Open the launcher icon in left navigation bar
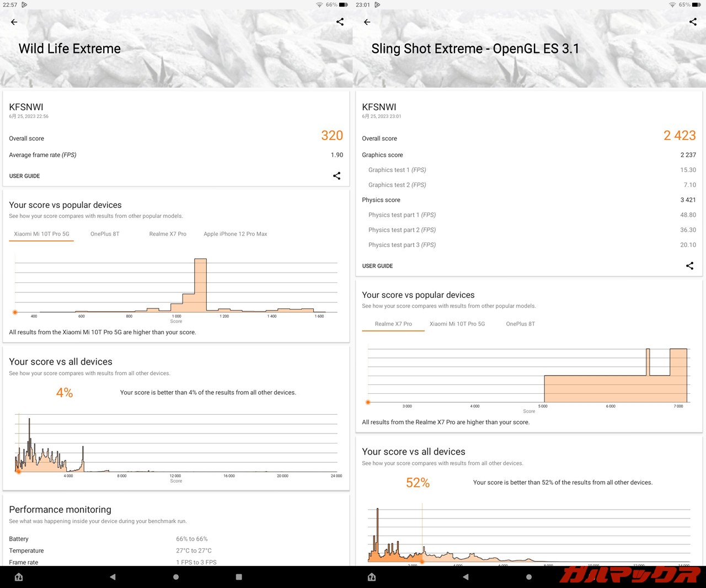706x588 pixels. tap(19, 577)
